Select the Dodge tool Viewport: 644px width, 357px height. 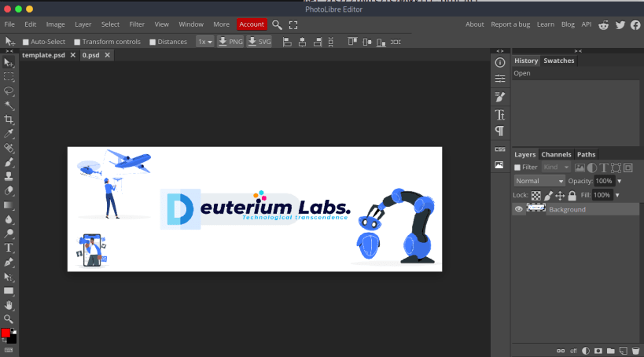[9, 234]
